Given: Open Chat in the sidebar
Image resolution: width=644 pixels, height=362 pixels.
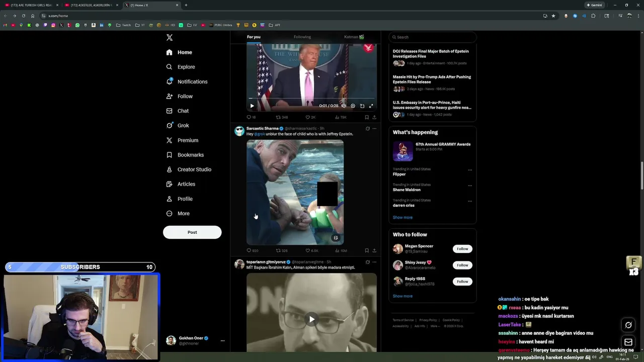Looking at the screenshot, I should [x=178, y=111].
